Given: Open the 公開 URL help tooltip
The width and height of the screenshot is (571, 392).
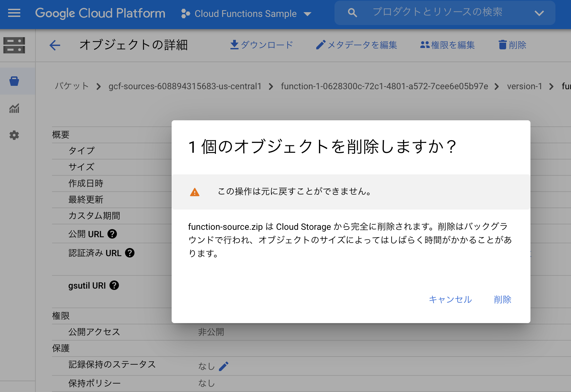Looking at the screenshot, I should pos(113,234).
